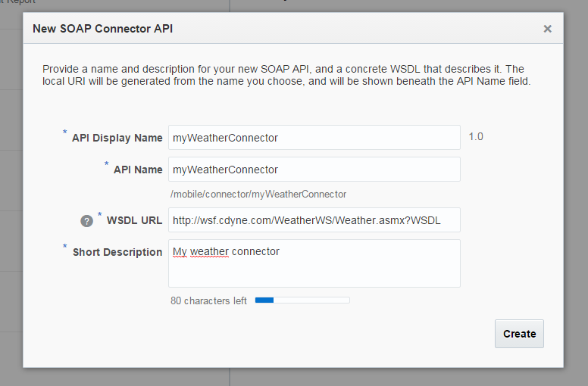The image size is (588, 386).
Task: Click the underlined word "My" in Short Description
Action: coord(180,251)
